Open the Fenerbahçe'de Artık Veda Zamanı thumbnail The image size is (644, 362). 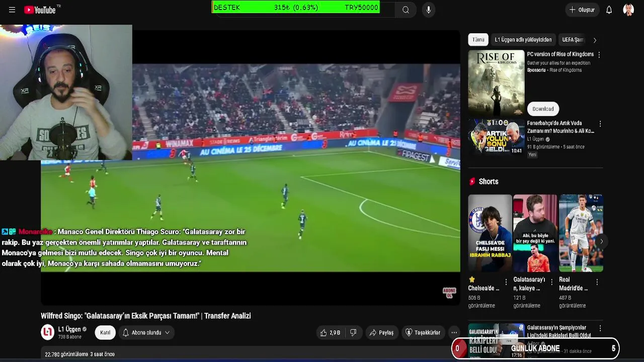(496, 136)
